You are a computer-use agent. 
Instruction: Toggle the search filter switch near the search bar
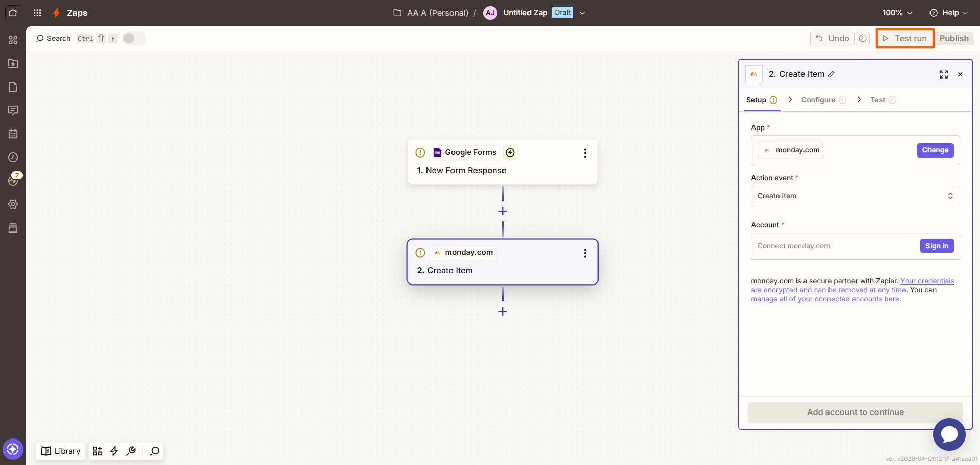134,38
